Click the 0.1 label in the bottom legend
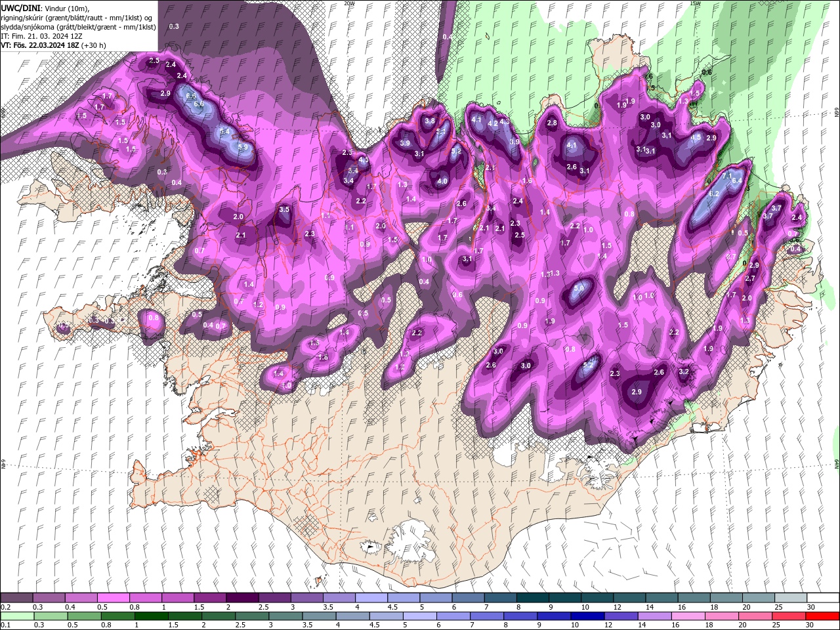The width and height of the screenshot is (840, 630). point(5,625)
